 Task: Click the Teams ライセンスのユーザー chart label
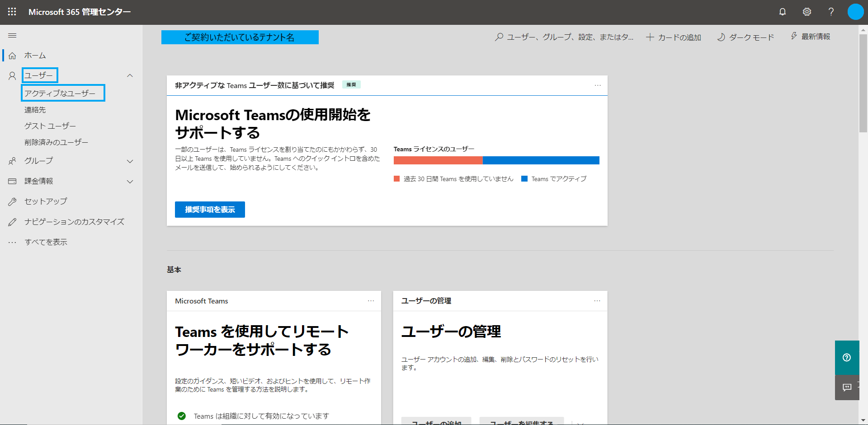[x=434, y=149]
